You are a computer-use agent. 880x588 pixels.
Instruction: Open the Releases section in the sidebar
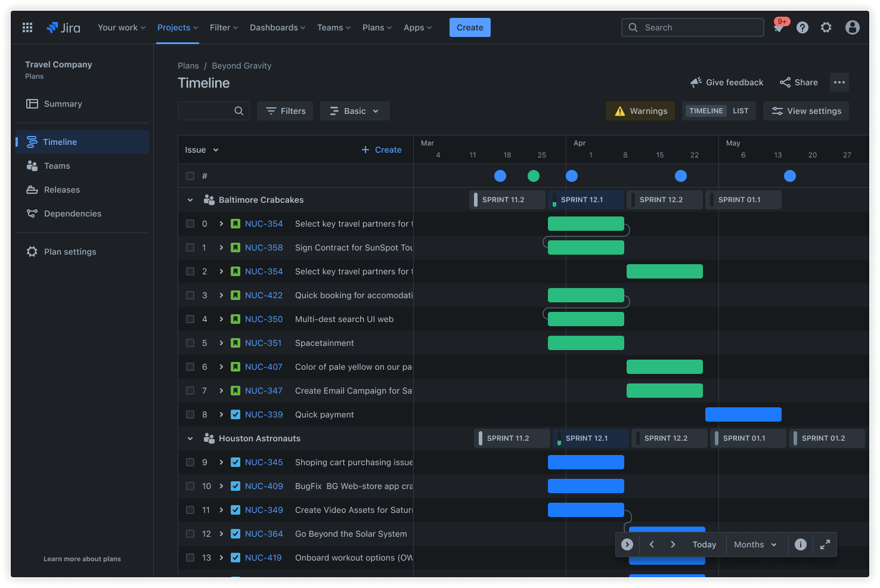coord(61,189)
